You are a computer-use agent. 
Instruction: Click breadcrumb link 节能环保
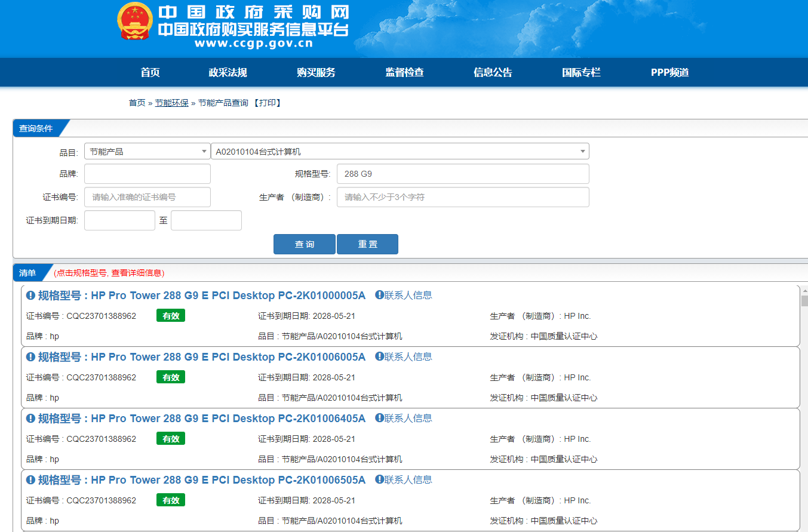click(x=171, y=103)
